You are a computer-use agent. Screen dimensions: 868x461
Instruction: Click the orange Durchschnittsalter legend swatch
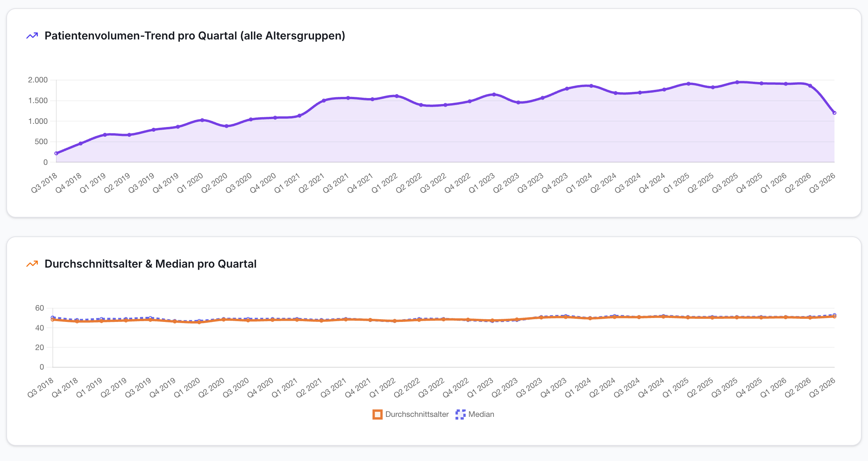[x=377, y=415]
